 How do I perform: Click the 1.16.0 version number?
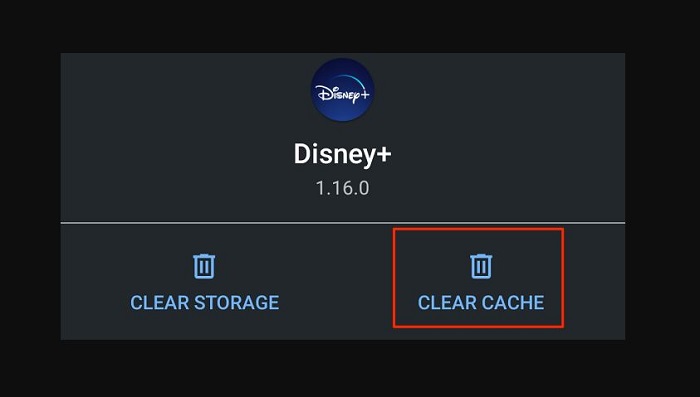click(x=342, y=188)
